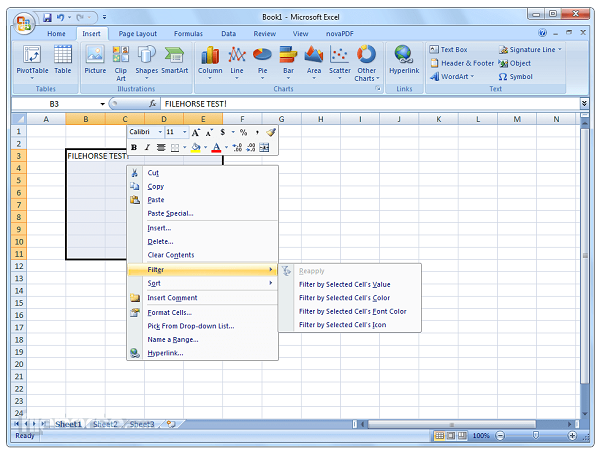Open the Data tab

[228, 34]
